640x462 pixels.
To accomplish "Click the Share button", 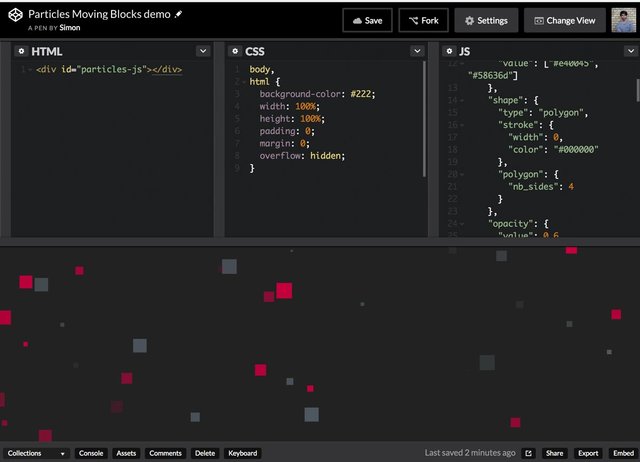I will (554, 453).
